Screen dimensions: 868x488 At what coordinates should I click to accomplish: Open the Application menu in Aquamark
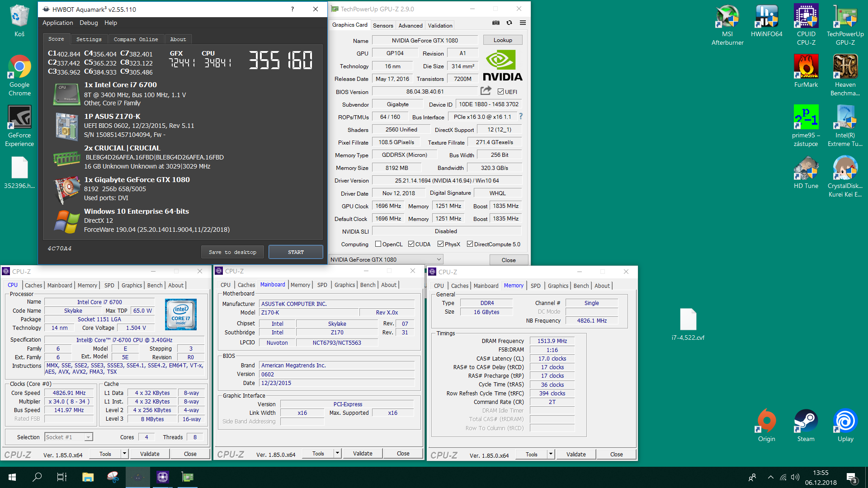tap(57, 23)
